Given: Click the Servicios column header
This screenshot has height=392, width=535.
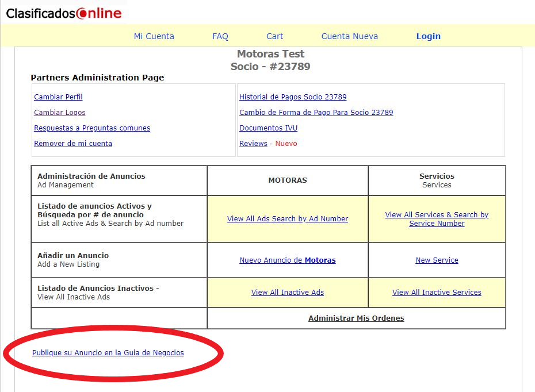Looking at the screenshot, I should coord(437,180).
